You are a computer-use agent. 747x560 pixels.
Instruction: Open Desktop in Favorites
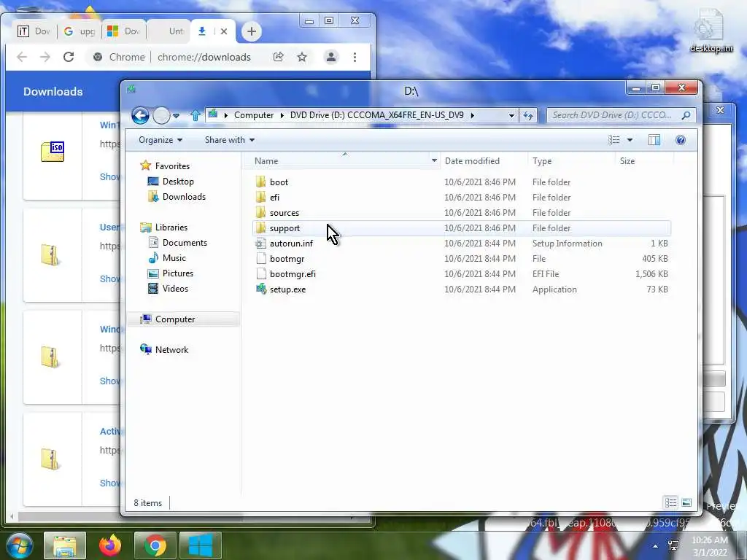178,182
